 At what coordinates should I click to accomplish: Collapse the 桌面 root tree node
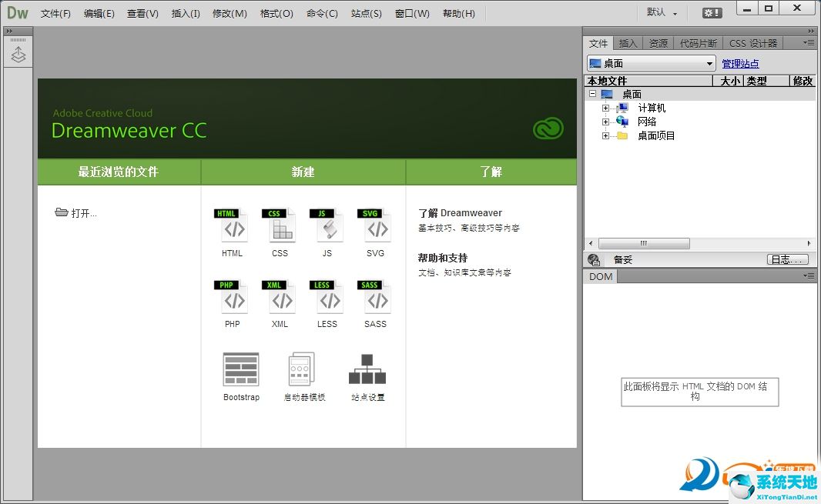tap(591, 94)
